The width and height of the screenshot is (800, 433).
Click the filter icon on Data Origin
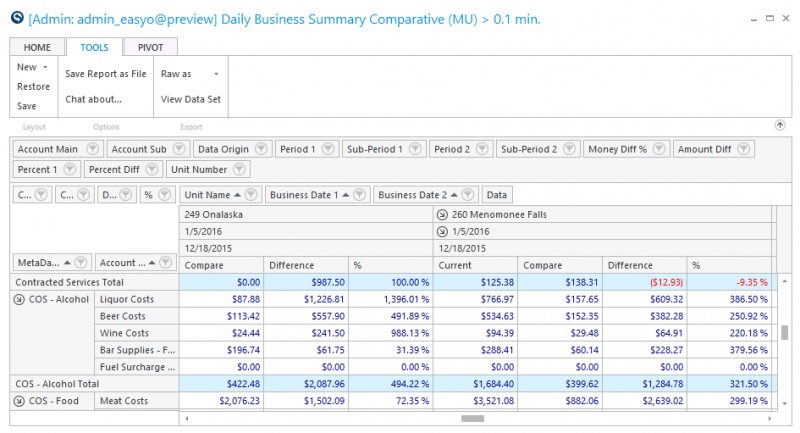tap(261, 149)
